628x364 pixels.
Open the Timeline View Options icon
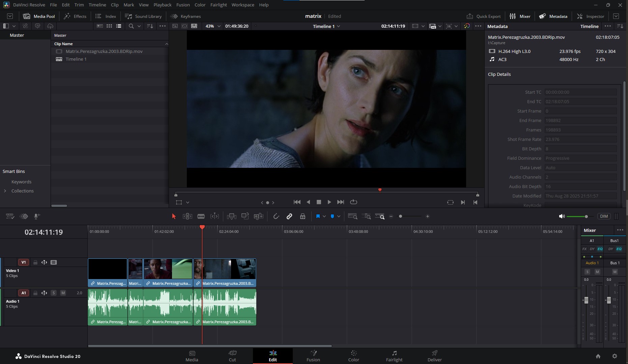coord(10,216)
